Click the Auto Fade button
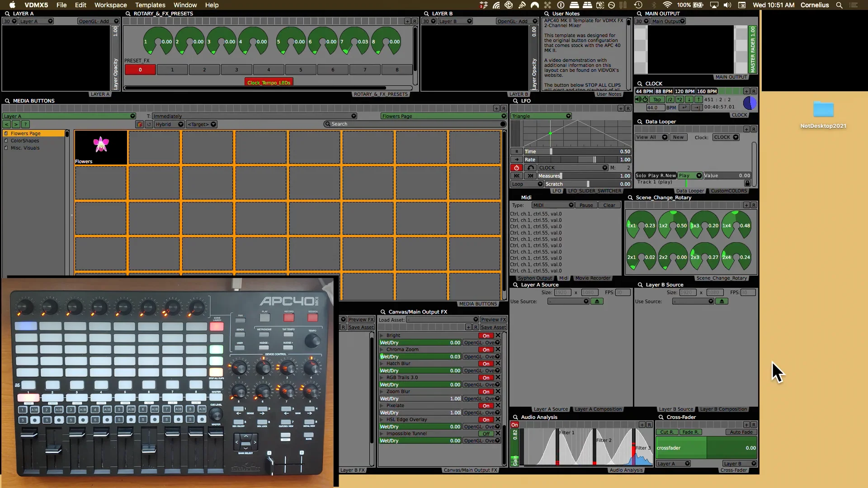The height and width of the screenshot is (488, 868). 741,432
